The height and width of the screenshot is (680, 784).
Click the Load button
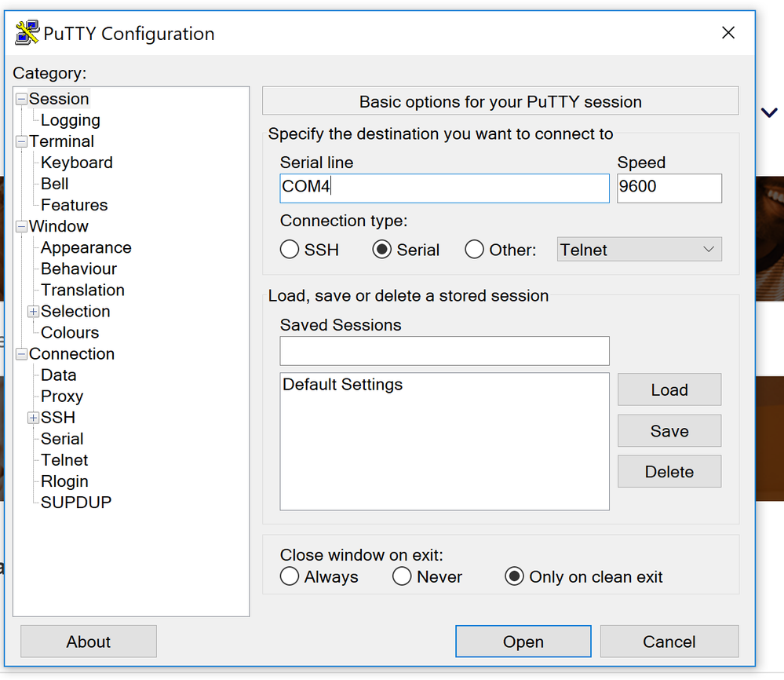pyautogui.click(x=669, y=389)
